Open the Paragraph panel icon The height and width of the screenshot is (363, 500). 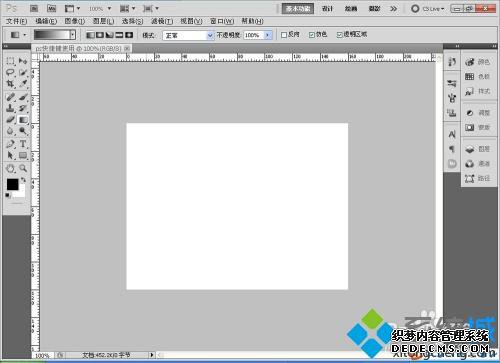tap(452, 149)
